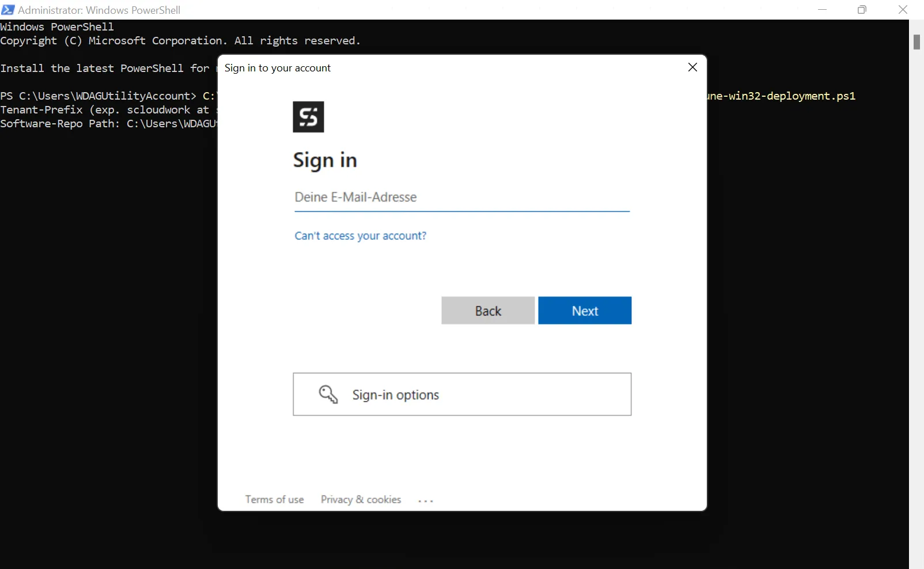This screenshot has height=569, width=924.
Task: Open Sign-in options
Action: 462,394
